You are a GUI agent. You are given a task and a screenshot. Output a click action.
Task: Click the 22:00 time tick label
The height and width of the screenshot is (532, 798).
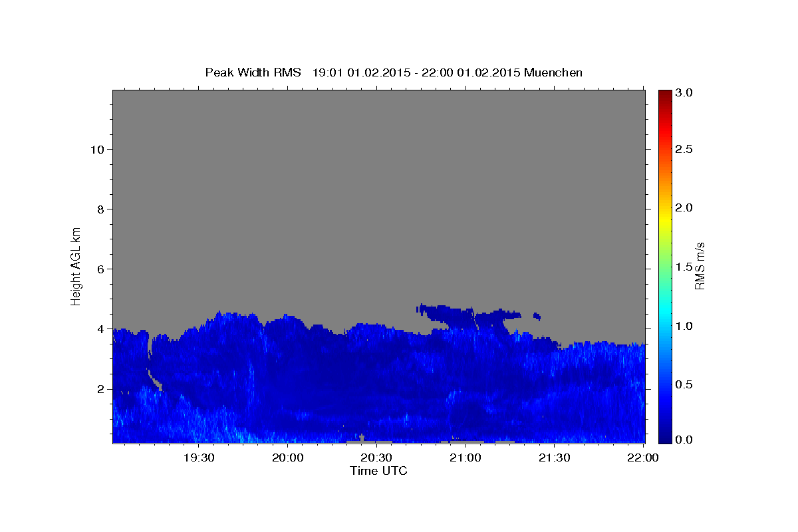643,458
